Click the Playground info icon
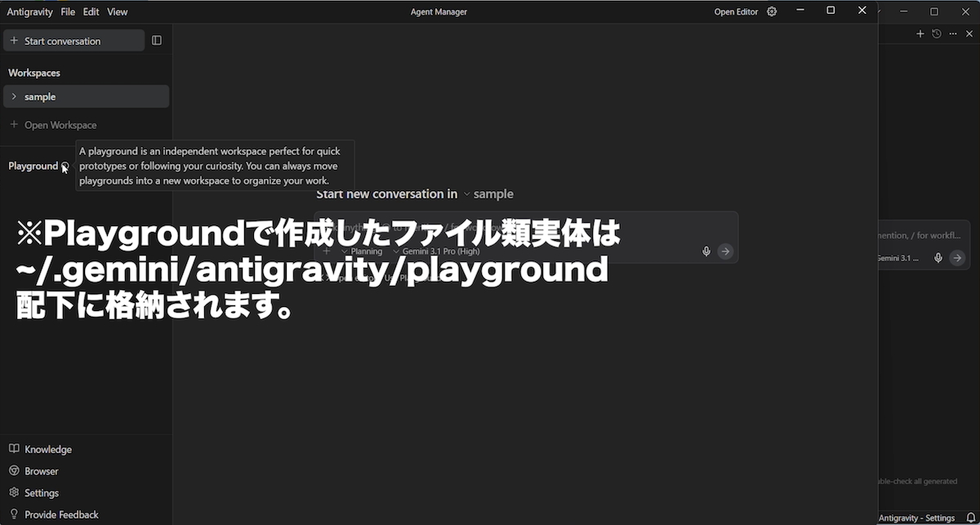The width and height of the screenshot is (980, 525). click(x=65, y=166)
